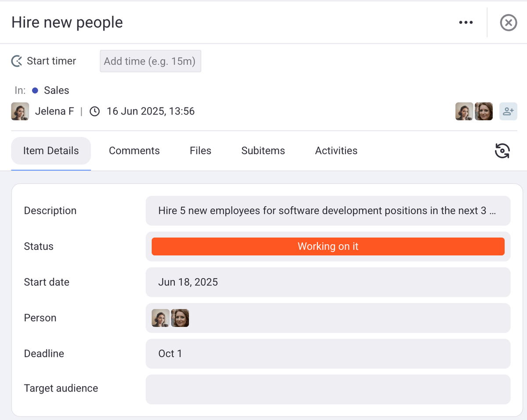Click the blue Sales board dot
This screenshot has height=420, width=527.
pos(35,90)
